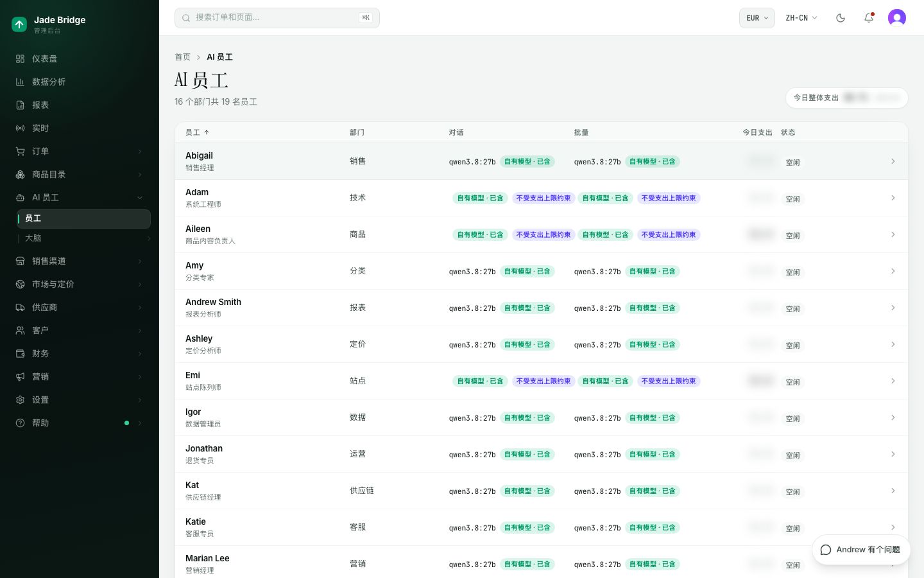This screenshot has height=578, width=924.
Task: Click the AI 员工 robot icon
Action: (x=20, y=197)
